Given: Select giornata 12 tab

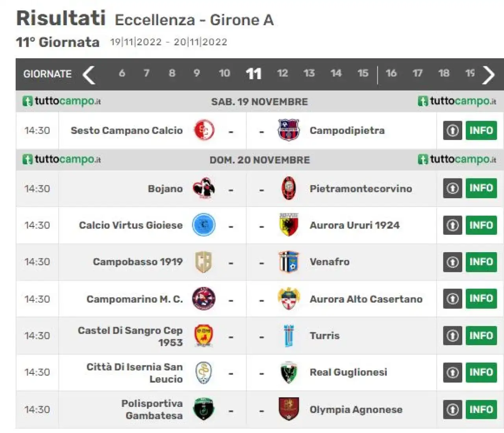Looking at the screenshot, I should coord(282,73).
